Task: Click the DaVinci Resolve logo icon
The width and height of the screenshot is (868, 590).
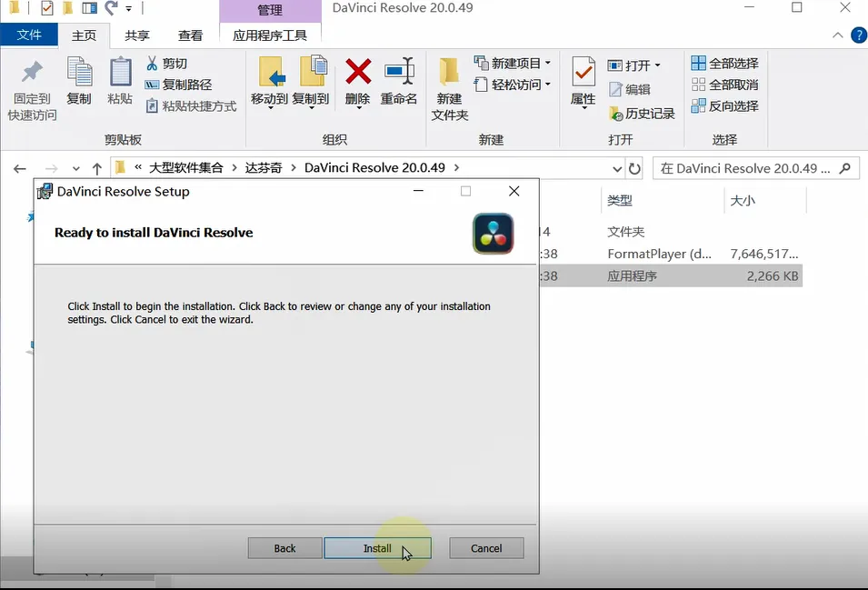Action: pos(493,234)
